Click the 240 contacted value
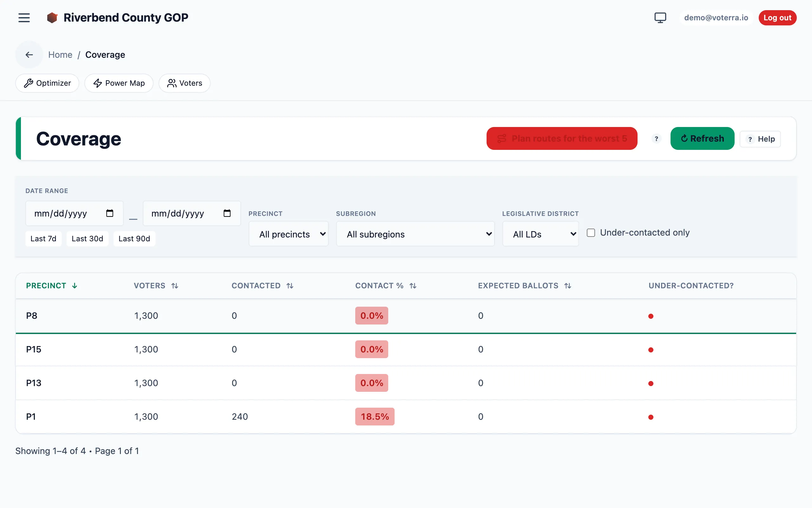Screen dimensions: 812x508 pos(239,417)
